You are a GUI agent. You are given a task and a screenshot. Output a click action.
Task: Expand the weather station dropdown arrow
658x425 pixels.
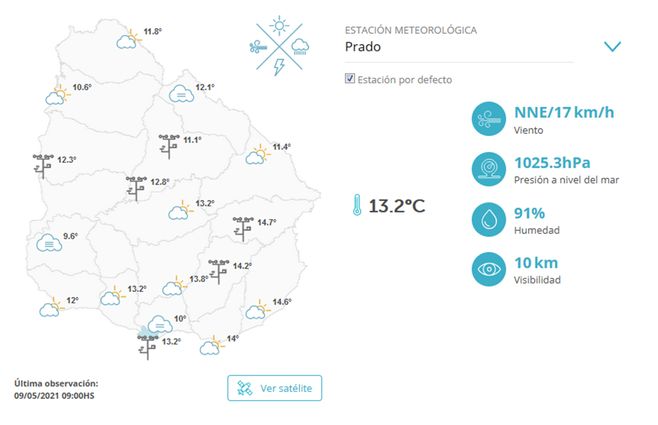click(612, 47)
